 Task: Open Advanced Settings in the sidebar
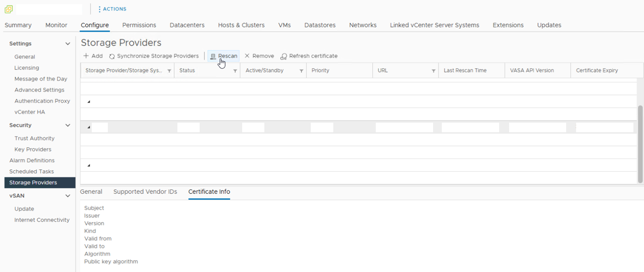39,90
